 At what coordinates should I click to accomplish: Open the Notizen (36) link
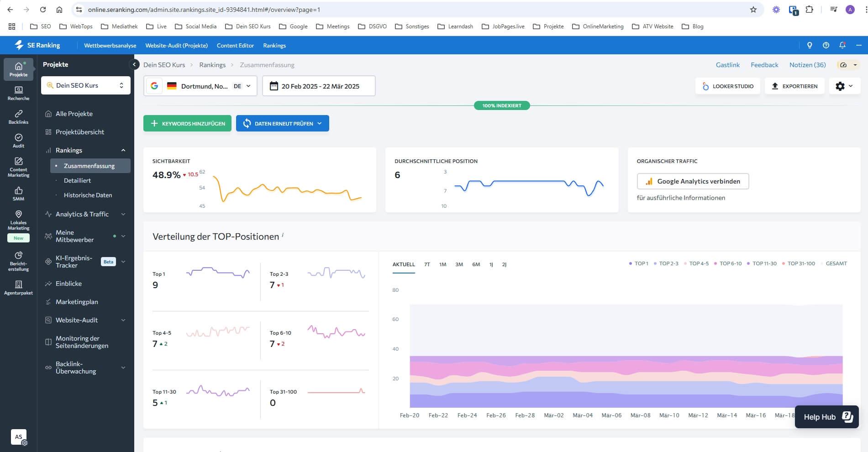(x=807, y=65)
